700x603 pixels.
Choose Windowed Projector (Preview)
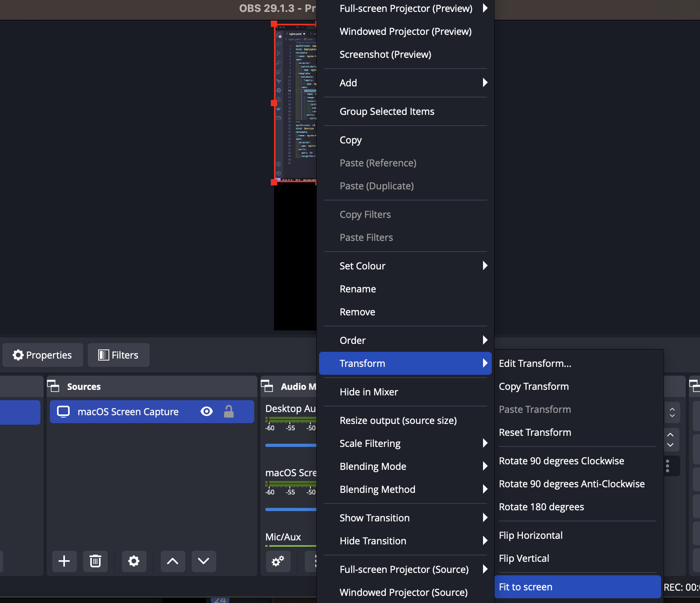[405, 31]
